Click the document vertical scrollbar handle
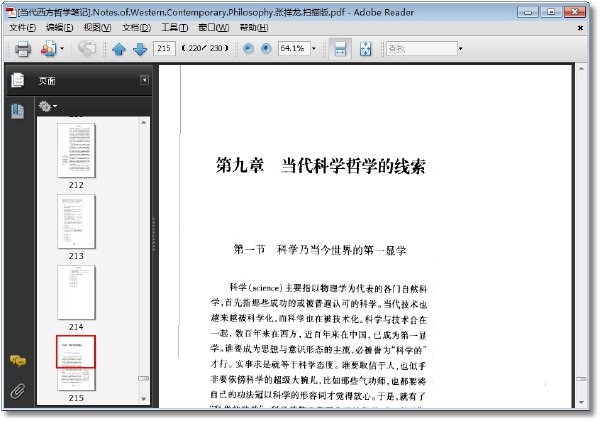This screenshot has height=421, width=600. [581, 379]
